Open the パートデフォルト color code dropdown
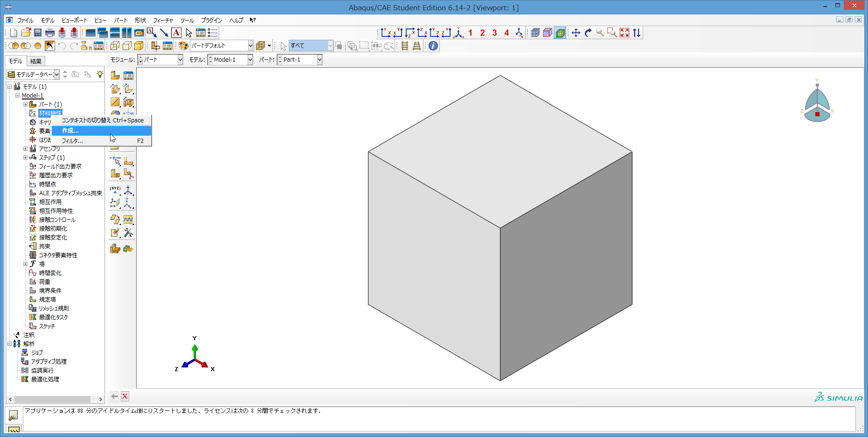This screenshot has width=868, height=437. pyautogui.click(x=222, y=46)
